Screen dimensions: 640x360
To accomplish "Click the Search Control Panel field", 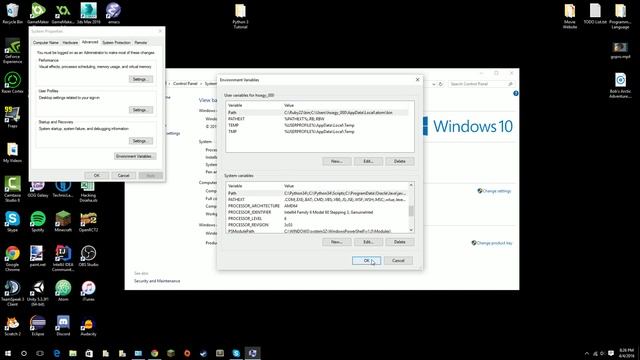I will (481, 84).
